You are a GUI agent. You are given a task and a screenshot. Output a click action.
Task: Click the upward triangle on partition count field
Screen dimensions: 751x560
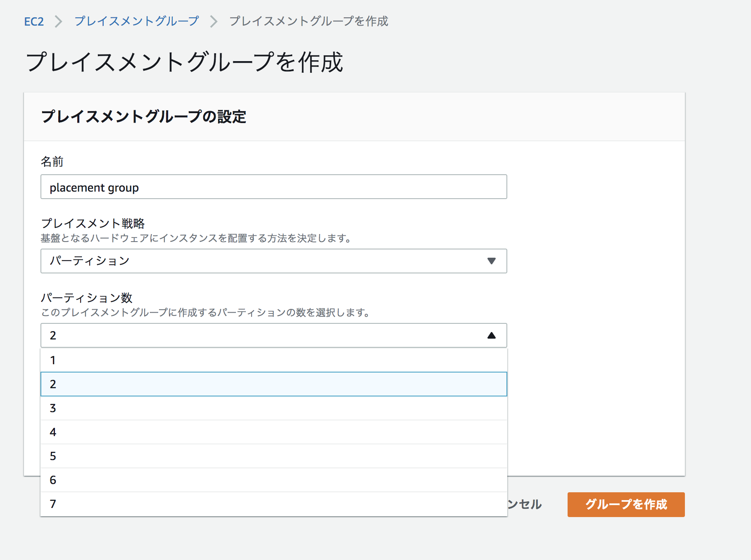click(x=491, y=335)
